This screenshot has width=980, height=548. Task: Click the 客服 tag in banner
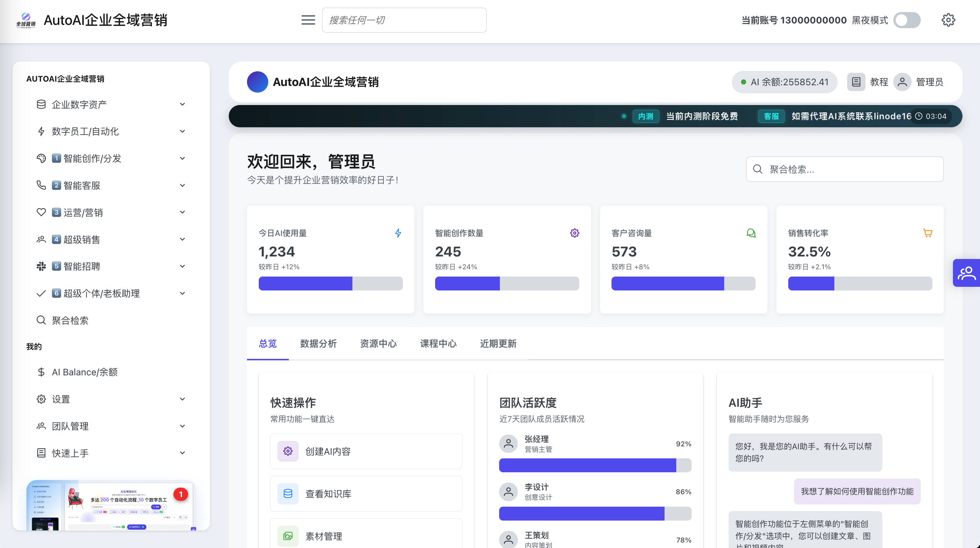[x=771, y=116]
